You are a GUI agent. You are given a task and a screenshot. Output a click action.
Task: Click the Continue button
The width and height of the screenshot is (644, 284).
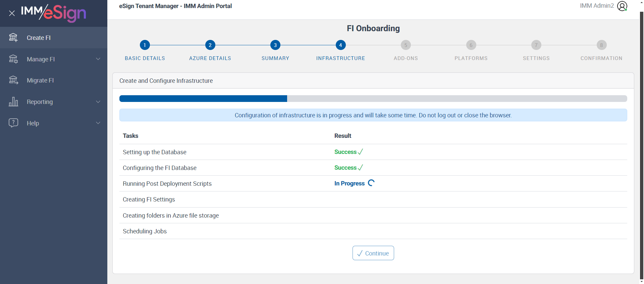click(373, 253)
